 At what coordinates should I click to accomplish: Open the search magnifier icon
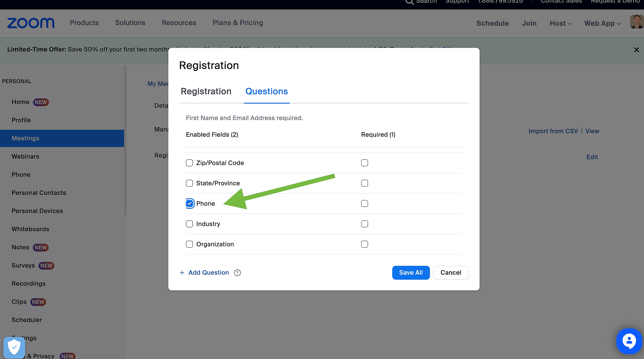point(409,2)
